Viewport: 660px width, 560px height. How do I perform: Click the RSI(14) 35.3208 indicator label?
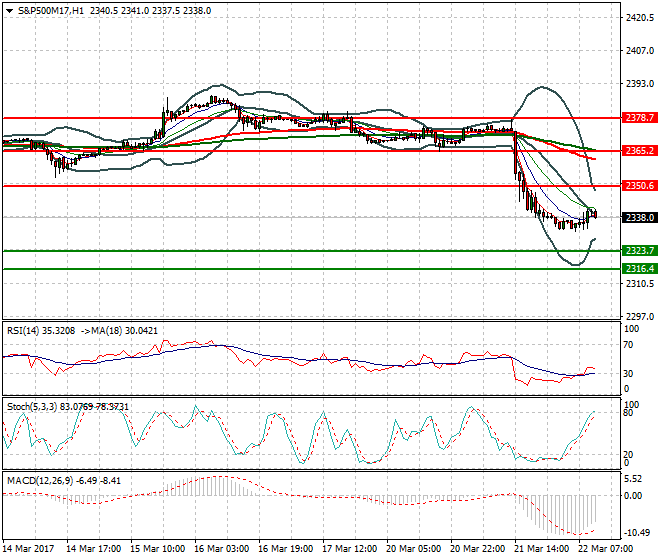[x=41, y=331]
